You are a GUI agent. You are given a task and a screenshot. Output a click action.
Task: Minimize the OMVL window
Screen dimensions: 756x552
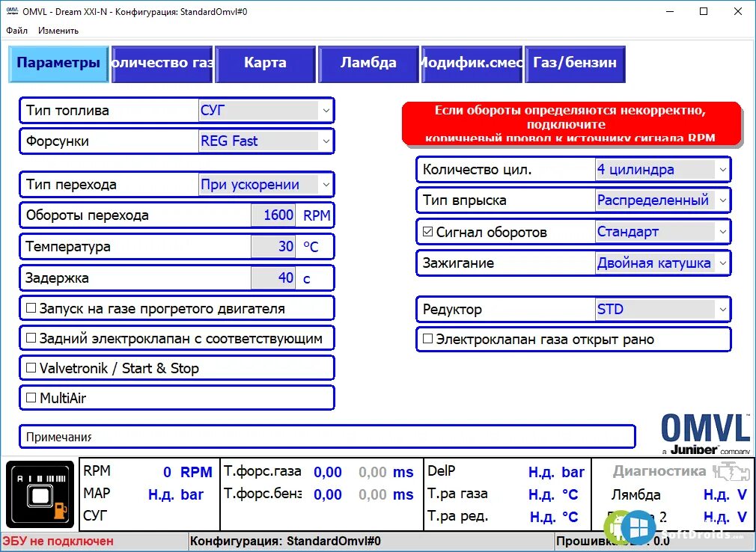coord(670,11)
